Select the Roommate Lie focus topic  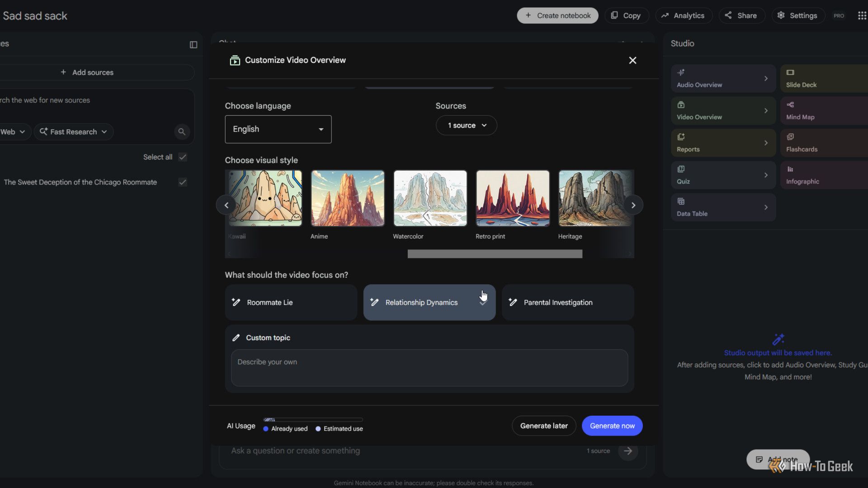(291, 302)
